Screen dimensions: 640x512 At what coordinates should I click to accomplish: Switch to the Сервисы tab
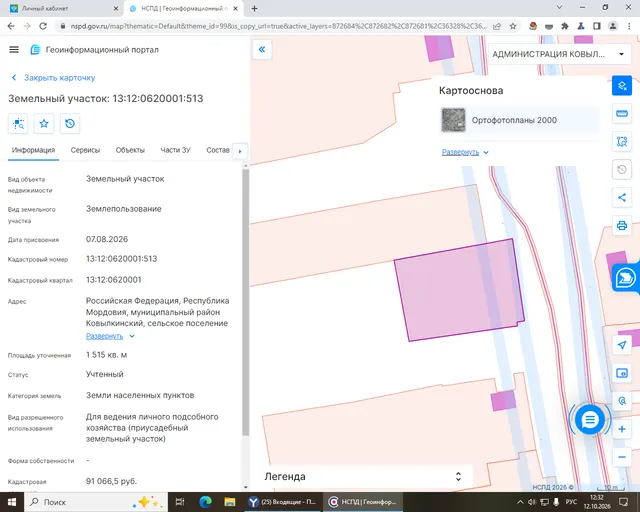[85, 150]
